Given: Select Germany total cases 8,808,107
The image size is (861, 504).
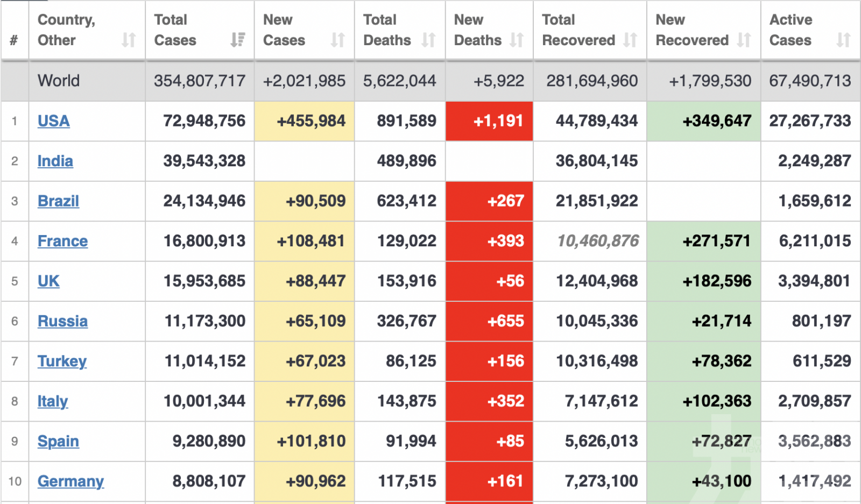Looking at the screenshot, I should 209,481.
